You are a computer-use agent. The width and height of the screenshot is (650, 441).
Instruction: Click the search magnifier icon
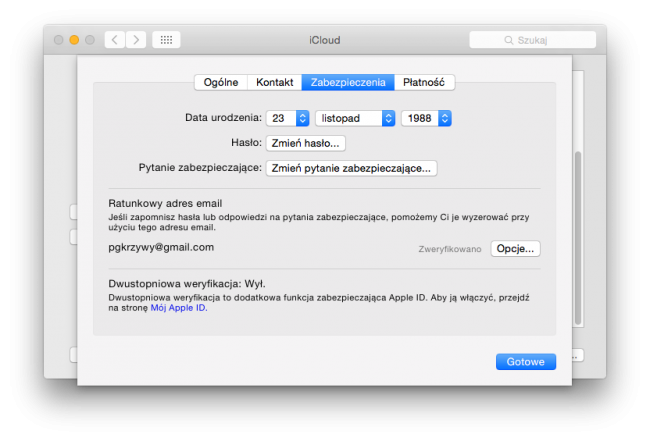click(x=509, y=40)
